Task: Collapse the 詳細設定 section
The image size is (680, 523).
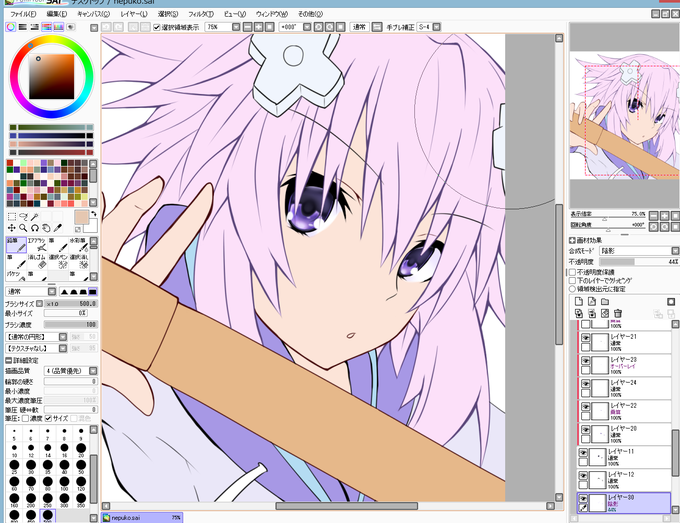Action: tap(8, 360)
